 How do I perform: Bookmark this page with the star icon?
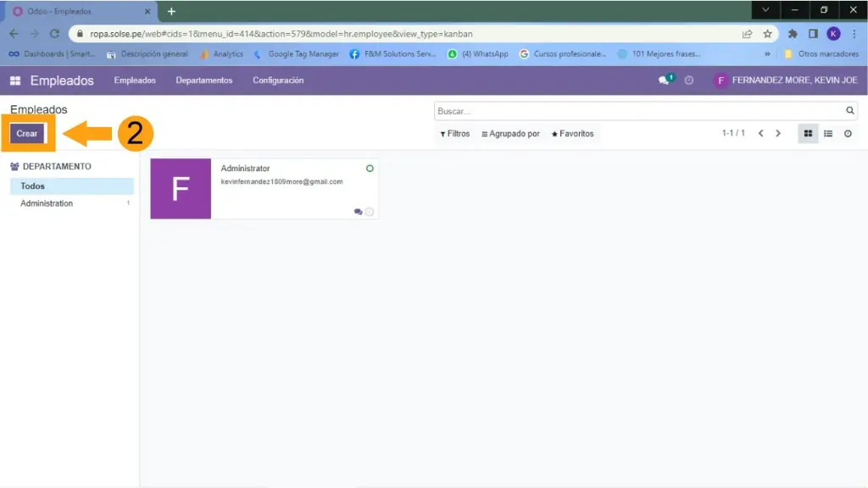tap(767, 34)
